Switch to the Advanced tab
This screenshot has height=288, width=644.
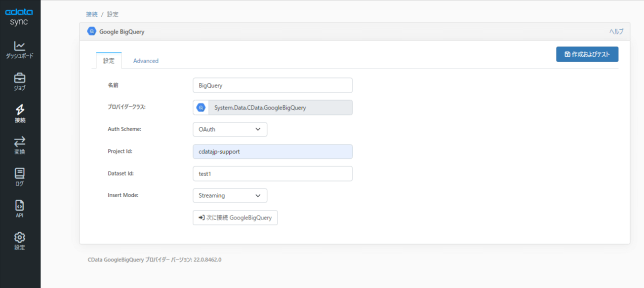pos(146,61)
